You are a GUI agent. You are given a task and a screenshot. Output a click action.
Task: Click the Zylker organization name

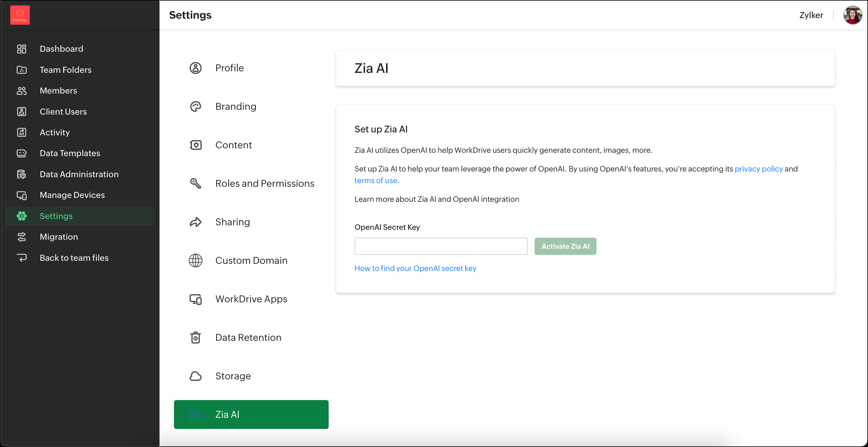point(811,15)
